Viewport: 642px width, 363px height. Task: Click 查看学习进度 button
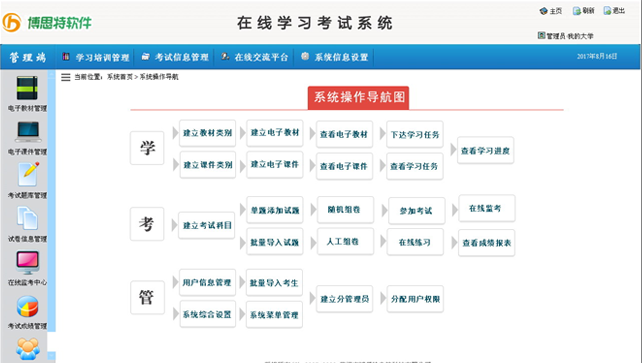[x=485, y=151]
